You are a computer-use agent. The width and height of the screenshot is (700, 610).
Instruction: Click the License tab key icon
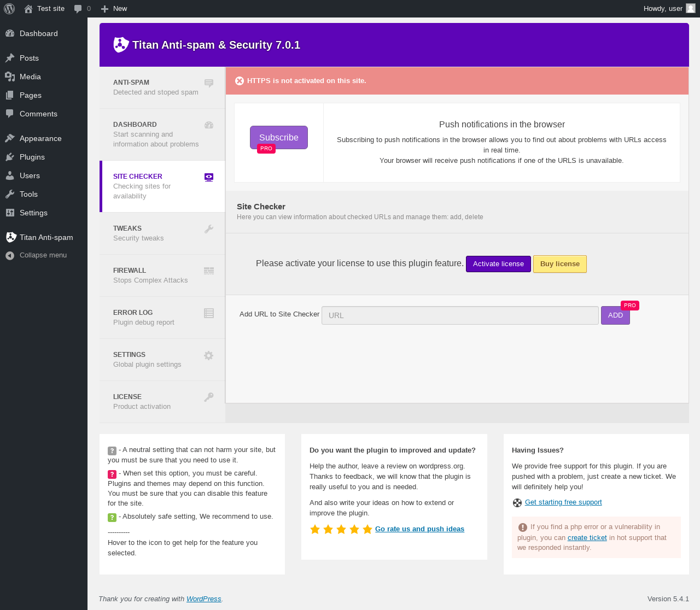209,397
